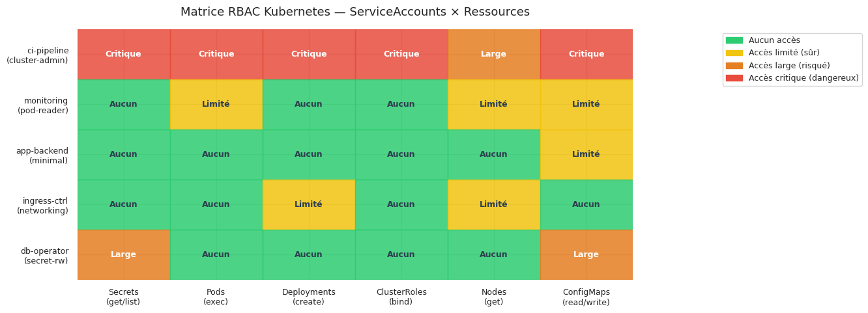Select the 'app-backend (minimal)' row label
This screenshot has height=313, width=868.
(x=42, y=156)
